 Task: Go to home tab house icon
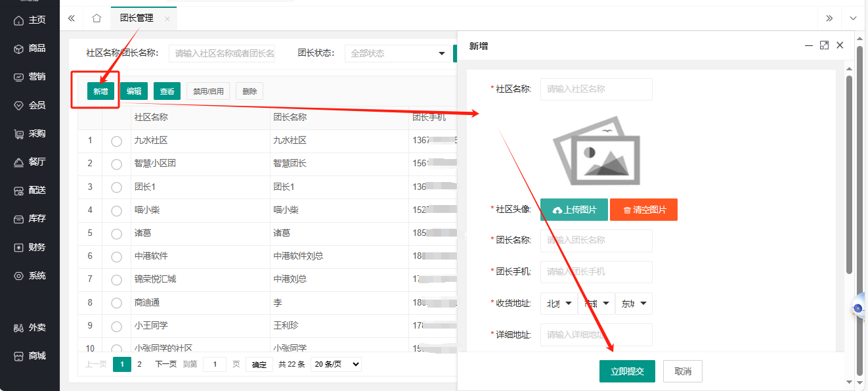(97, 18)
